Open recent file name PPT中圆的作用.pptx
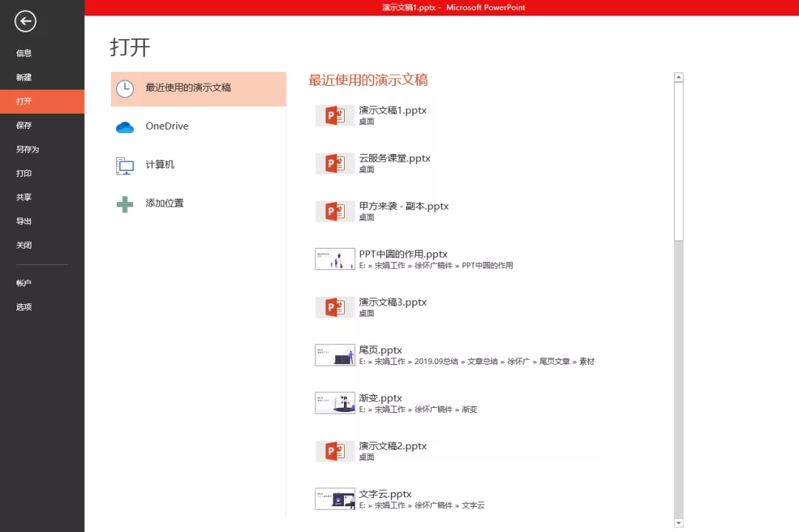Screen dimensions: 799x532 [x=403, y=254]
